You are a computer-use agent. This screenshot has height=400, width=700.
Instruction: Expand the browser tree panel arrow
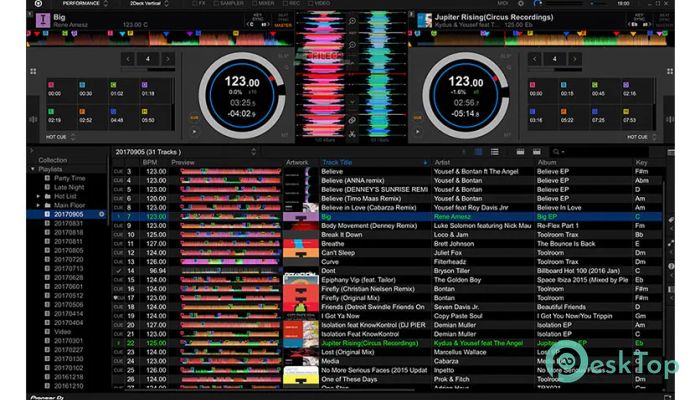tap(32, 151)
